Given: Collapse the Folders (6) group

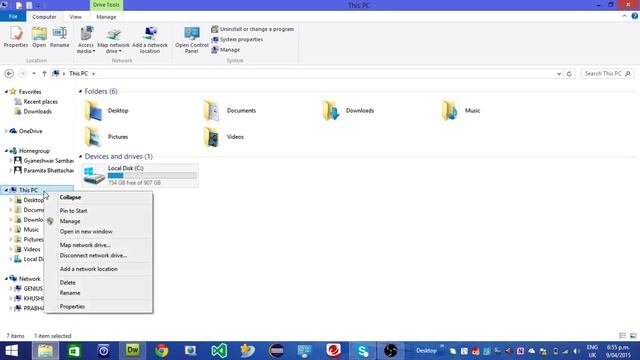Looking at the screenshot, I should 80,91.
